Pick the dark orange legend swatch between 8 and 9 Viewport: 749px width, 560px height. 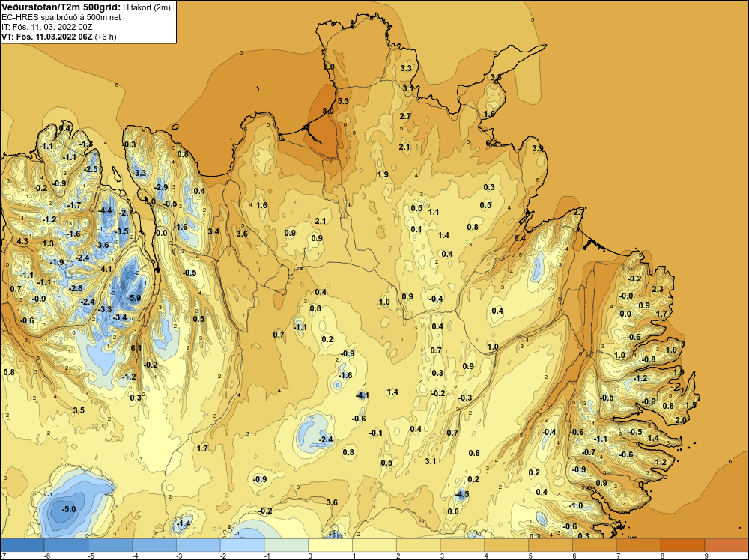pyautogui.click(x=682, y=545)
